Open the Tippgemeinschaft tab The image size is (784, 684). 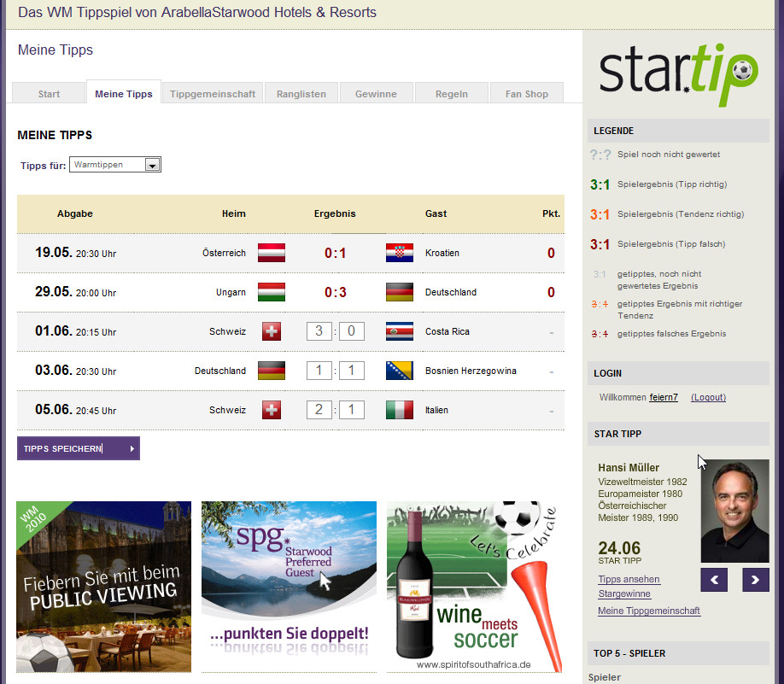tap(213, 93)
